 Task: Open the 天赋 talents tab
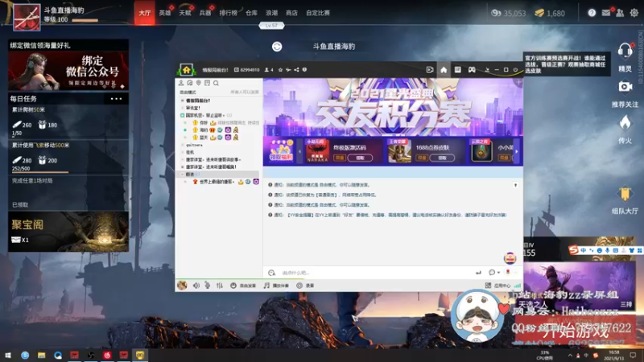[185, 13]
